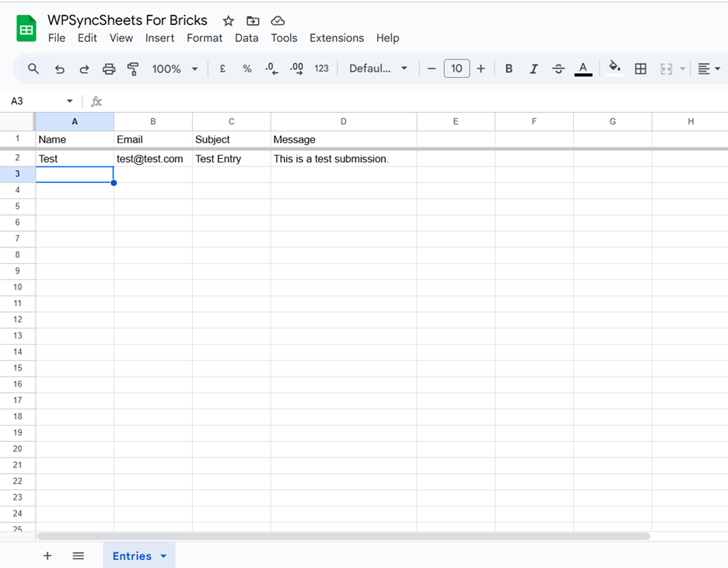Viewport: 728px width, 568px height.
Task: Open the print dialog
Action: point(108,68)
